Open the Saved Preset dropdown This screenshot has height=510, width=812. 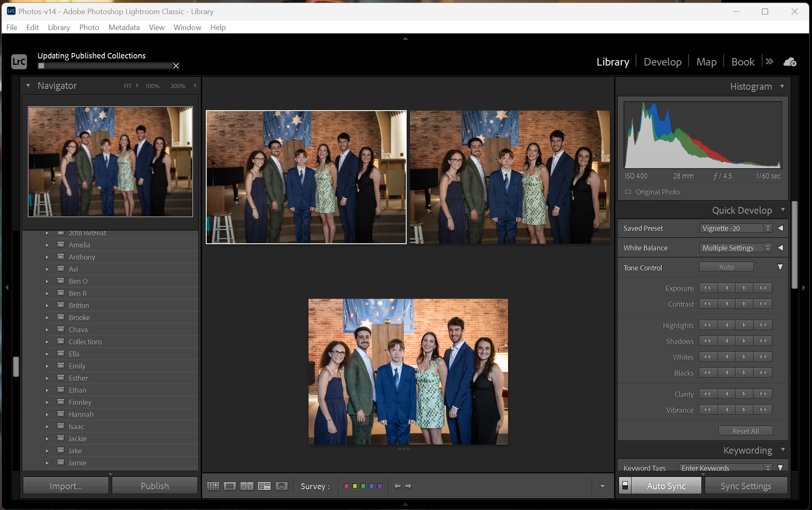click(736, 228)
